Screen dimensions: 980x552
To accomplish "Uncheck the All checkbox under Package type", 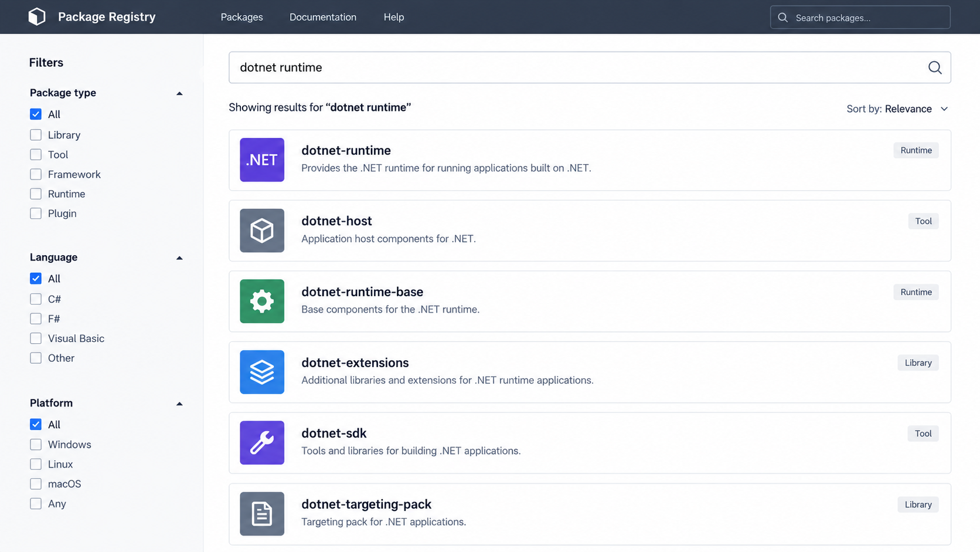I will click(x=36, y=114).
